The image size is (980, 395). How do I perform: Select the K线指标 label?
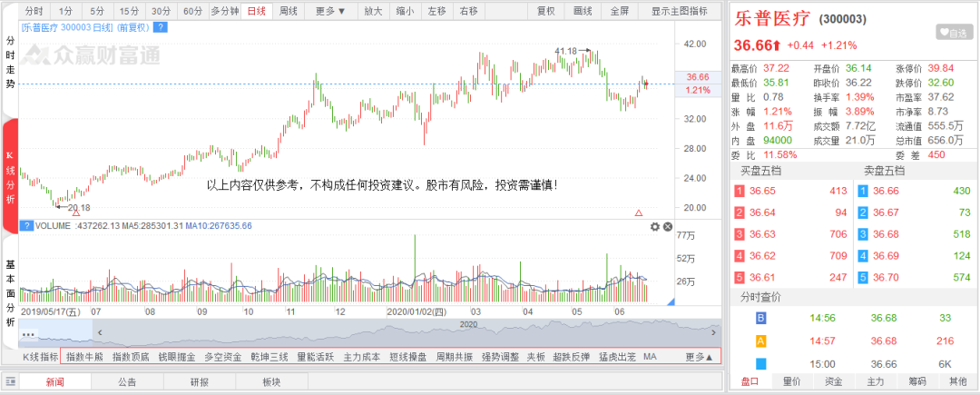(x=40, y=357)
